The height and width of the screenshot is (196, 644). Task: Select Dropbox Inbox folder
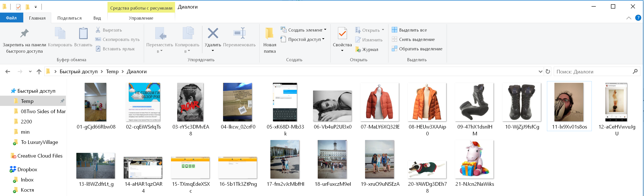[x=23, y=180]
